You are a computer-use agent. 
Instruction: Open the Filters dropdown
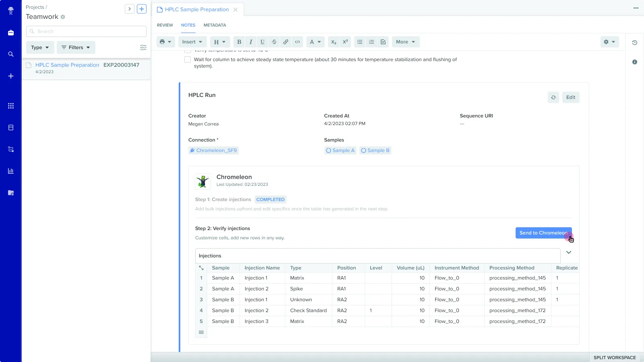point(76,47)
